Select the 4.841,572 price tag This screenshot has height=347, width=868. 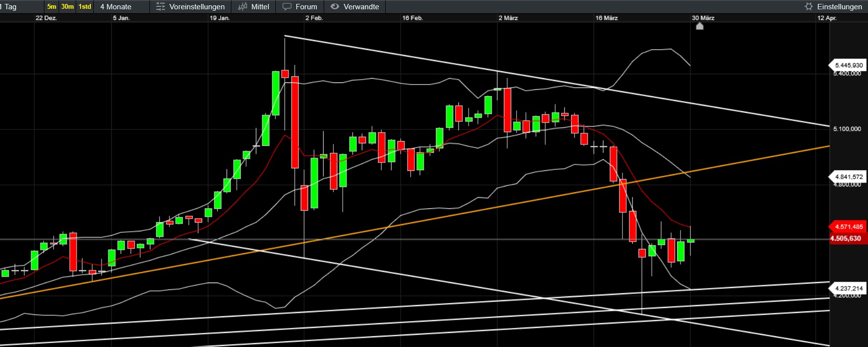(848, 177)
